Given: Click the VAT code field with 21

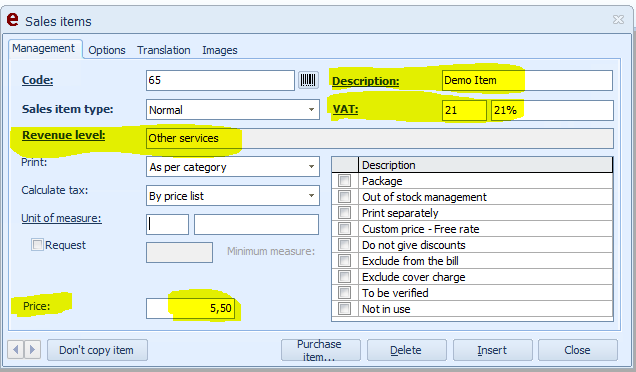Looking at the screenshot, I should pos(464,110).
